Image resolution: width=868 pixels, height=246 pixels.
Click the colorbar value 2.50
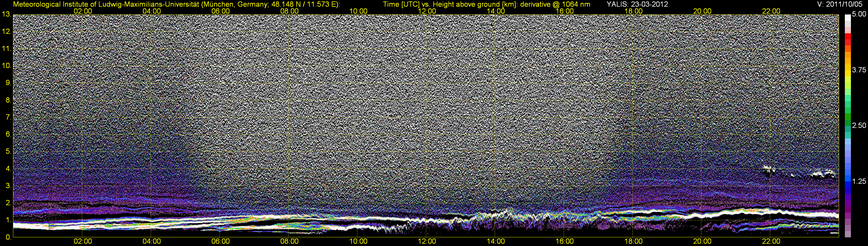coord(859,126)
